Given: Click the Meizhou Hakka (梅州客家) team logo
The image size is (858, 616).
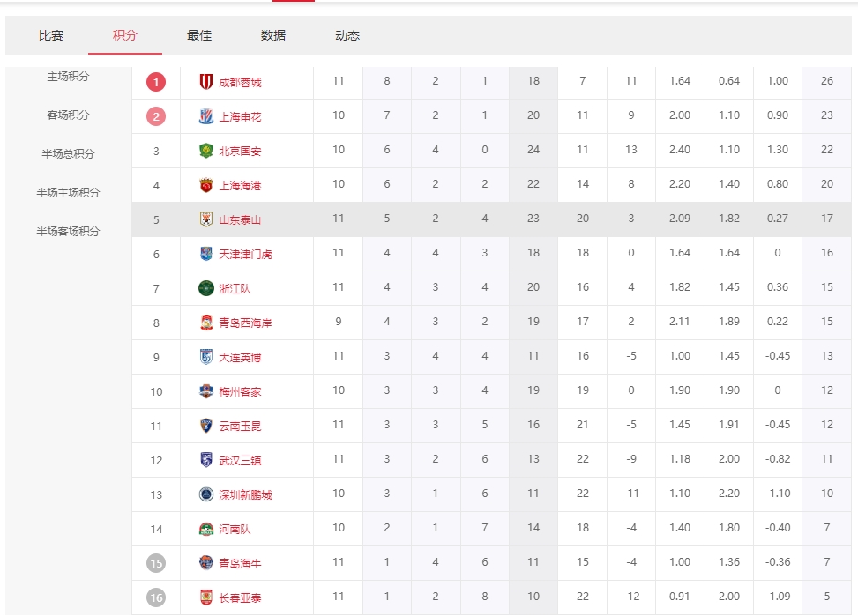Looking at the screenshot, I should click(x=206, y=391).
